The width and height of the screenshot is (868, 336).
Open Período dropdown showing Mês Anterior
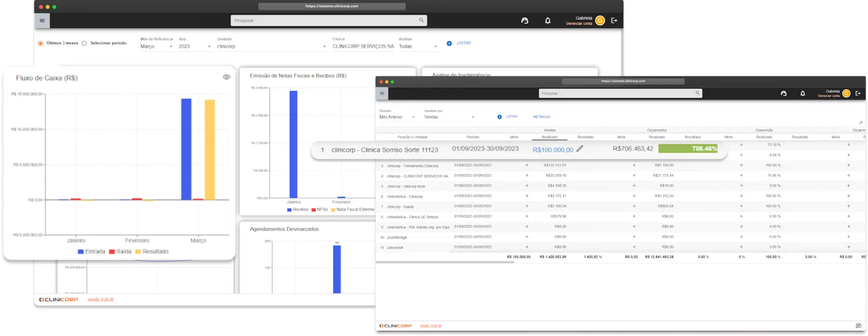tap(397, 117)
